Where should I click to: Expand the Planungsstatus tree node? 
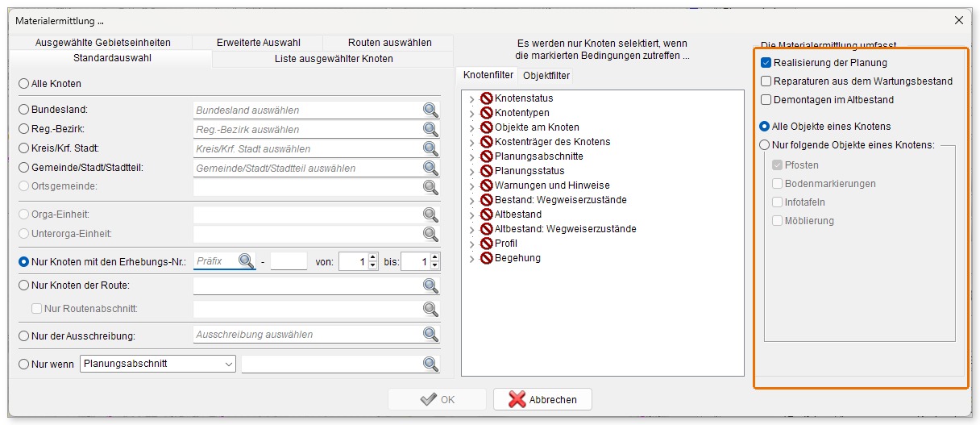pyautogui.click(x=472, y=172)
